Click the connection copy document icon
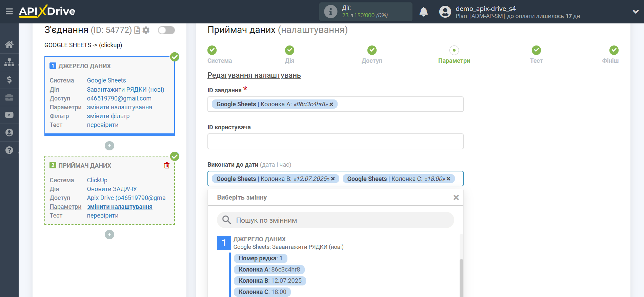The height and width of the screenshot is (297, 644). pos(137,30)
